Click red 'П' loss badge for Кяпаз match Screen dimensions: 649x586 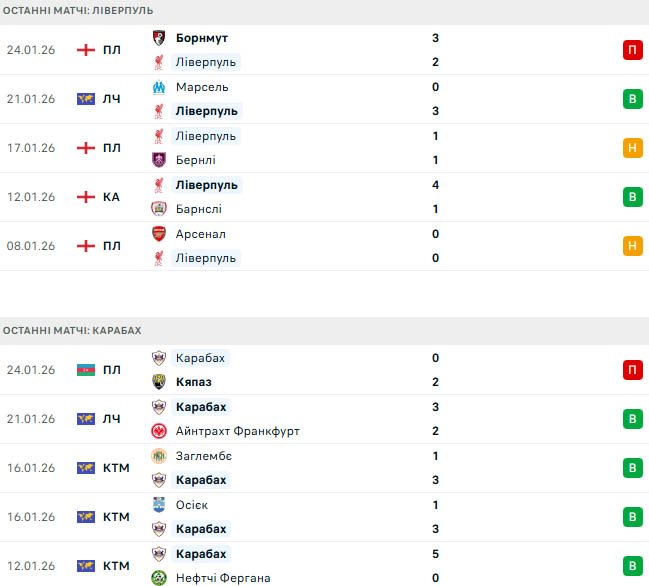tap(632, 370)
